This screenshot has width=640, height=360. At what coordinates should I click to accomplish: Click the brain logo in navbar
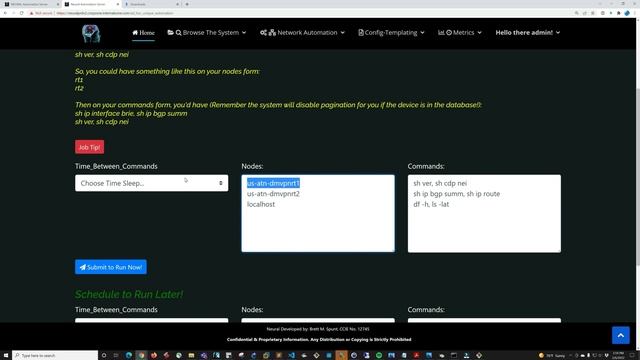pyautogui.click(x=91, y=33)
